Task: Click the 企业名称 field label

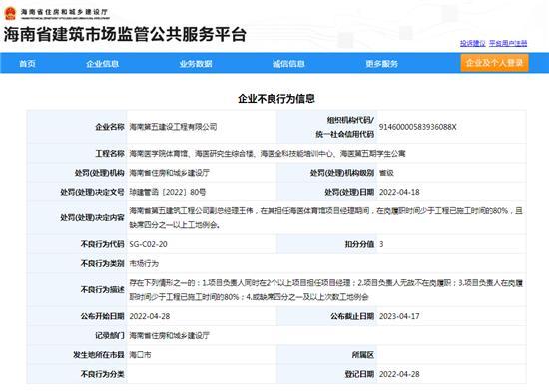Action: [x=110, y=127]
